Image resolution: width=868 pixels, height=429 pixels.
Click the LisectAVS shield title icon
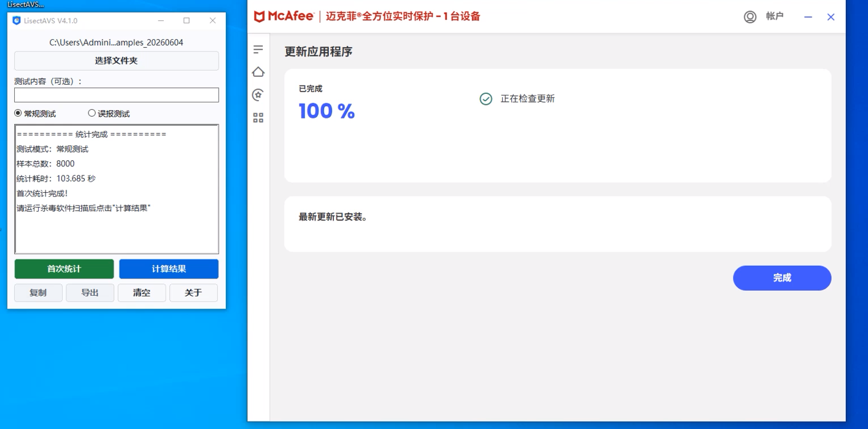(x=17, y=20)
